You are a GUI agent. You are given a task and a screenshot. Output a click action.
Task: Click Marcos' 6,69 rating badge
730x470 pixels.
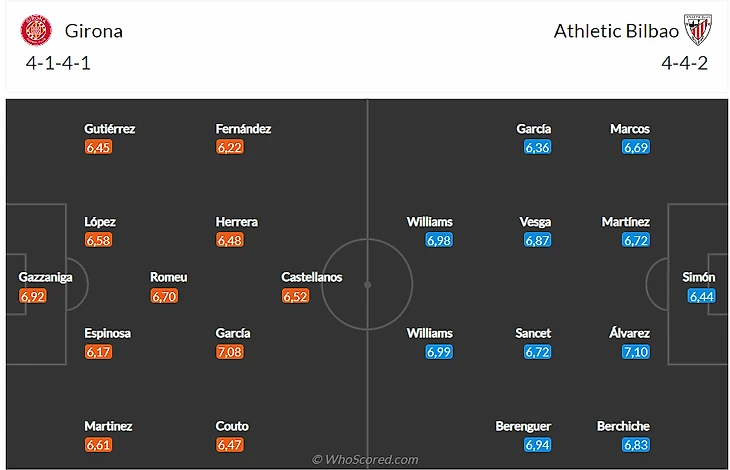click(x=636, y=147)
